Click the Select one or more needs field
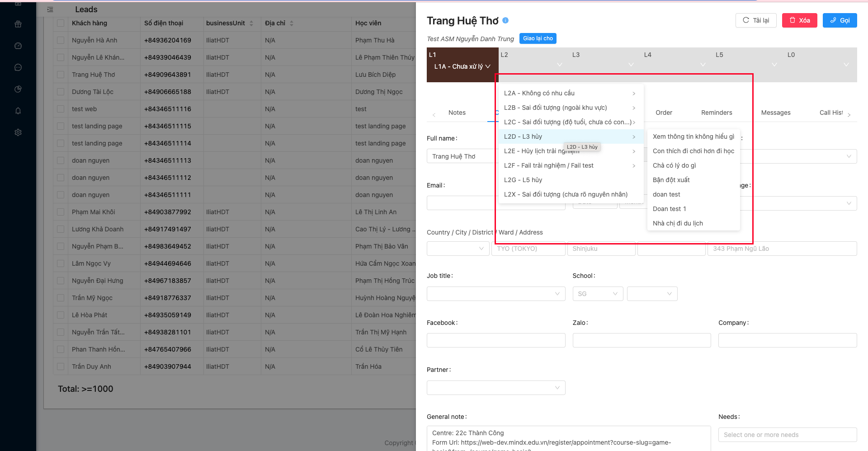Image resolution: width=868 pixels, height=451 pixels. 788,435
